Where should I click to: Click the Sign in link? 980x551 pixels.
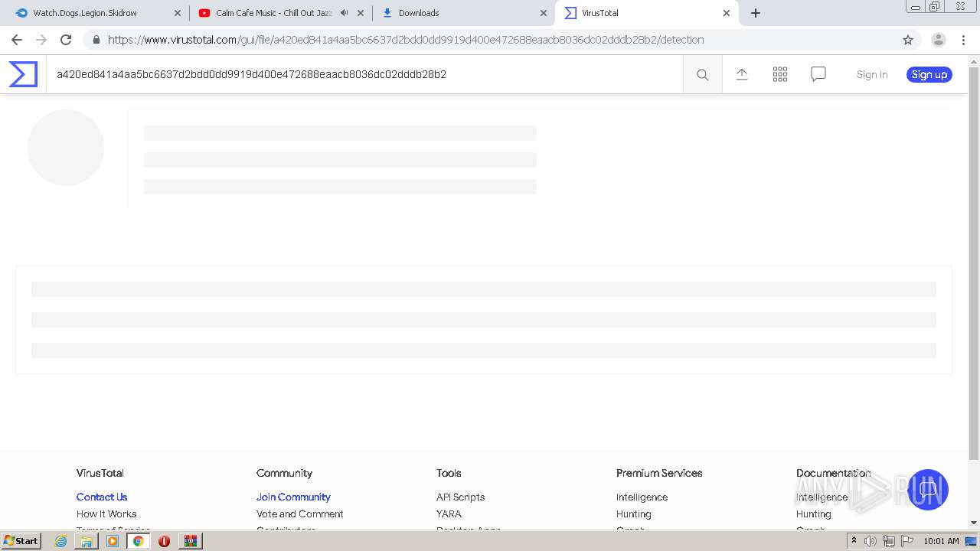coord(872,74)
